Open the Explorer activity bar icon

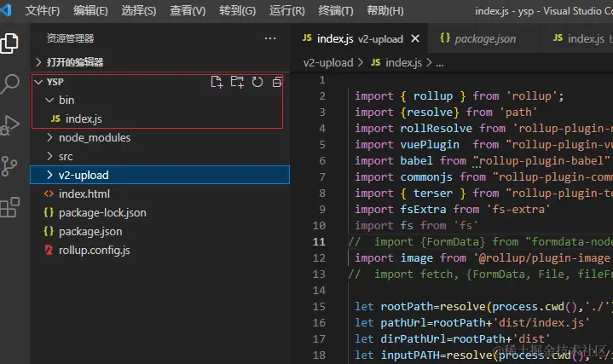coord(10,43)
